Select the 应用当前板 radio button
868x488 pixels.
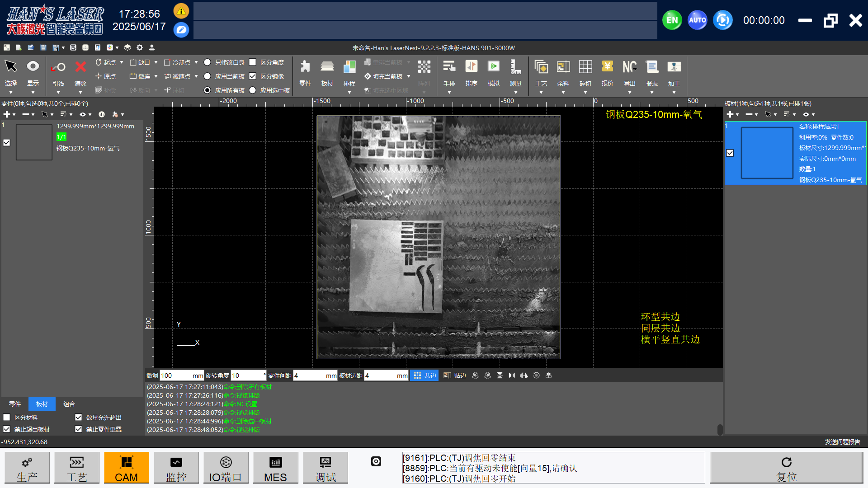tap(208, 76)
